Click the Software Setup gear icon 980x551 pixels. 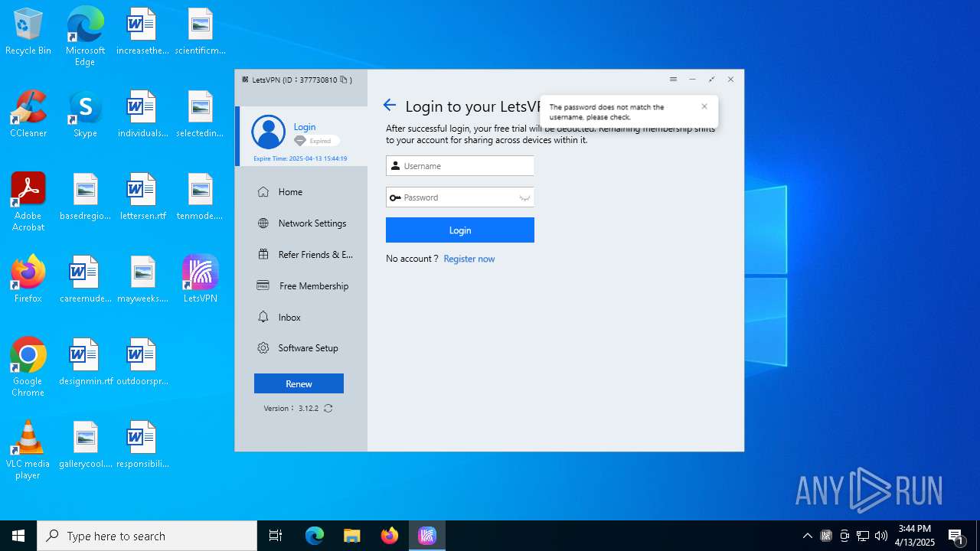[263, 348]
